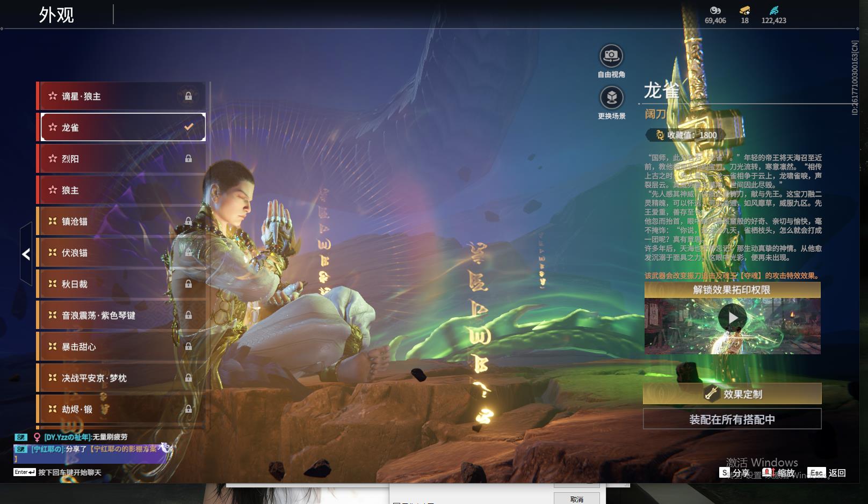
Task: Click the star rarity icon beside 摘星·狼主
Action: [53, 96]
